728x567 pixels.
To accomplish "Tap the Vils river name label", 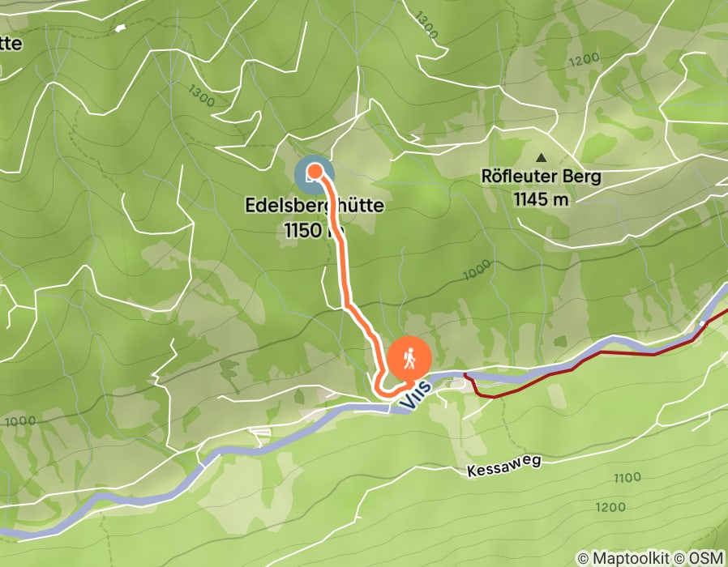I will tap(414, 394).
